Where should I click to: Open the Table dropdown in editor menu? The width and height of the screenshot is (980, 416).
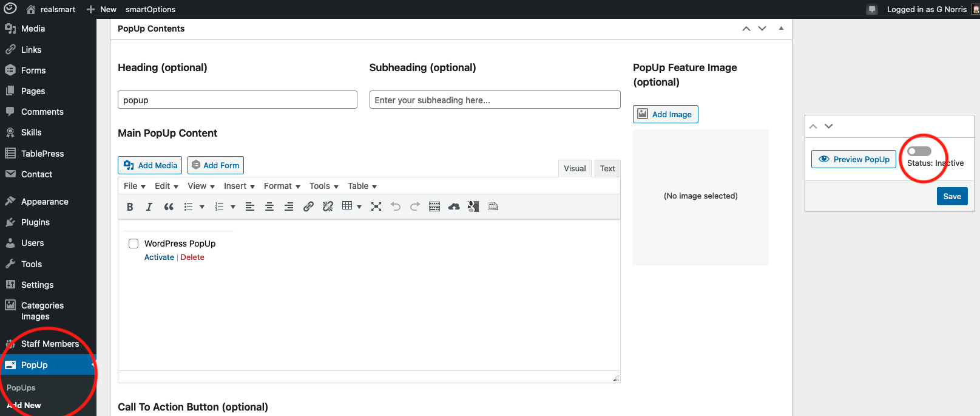point(362,186)
